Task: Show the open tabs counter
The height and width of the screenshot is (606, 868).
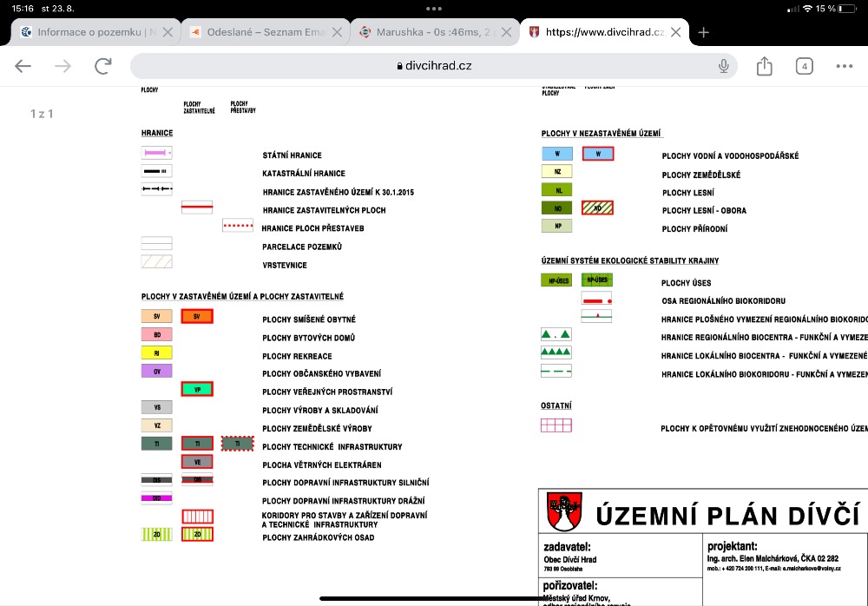Action: click(x=804, y=67)
